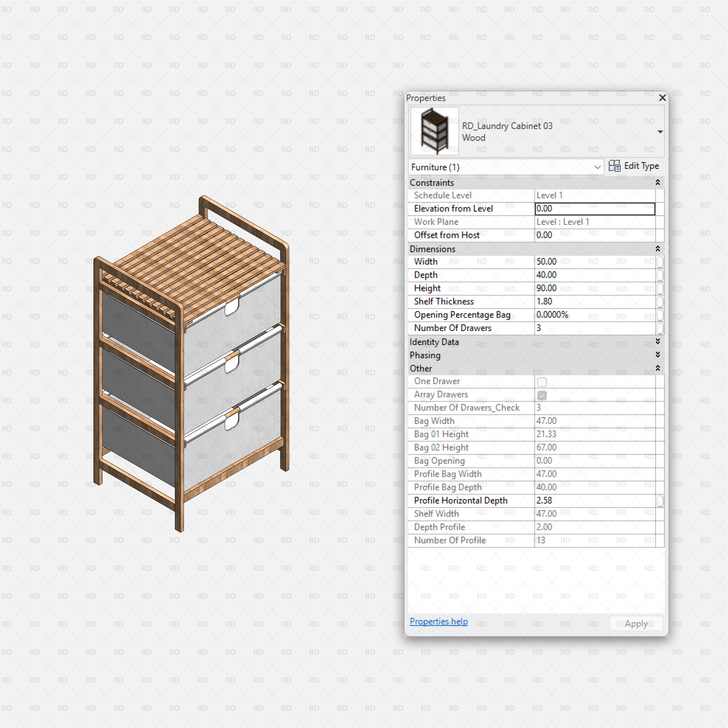Collapse the Dimensions section
This screenshot has height=728, width=728.
pyautogui.click(x=657, y=249)
